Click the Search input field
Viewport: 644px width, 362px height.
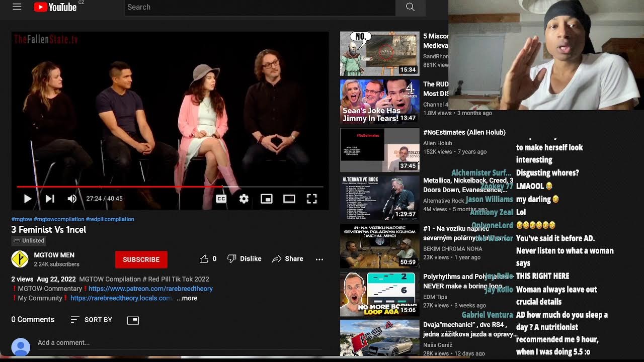point(260,7)
